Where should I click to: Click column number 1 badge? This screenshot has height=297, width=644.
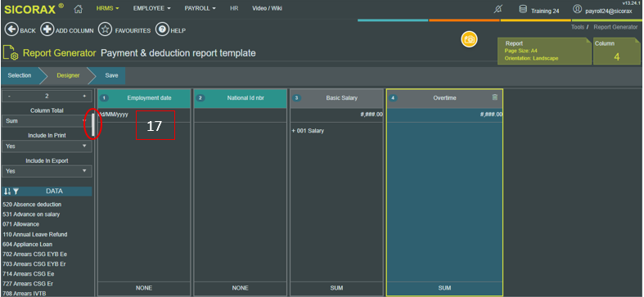104,98
